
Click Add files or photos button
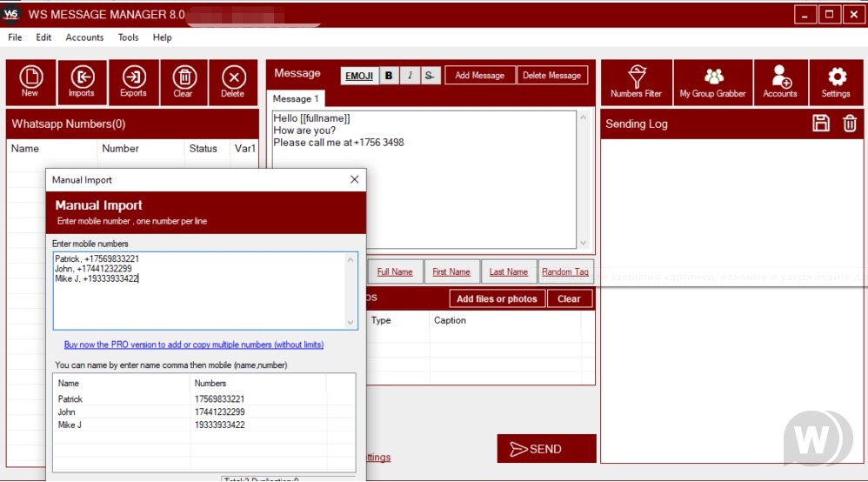[497, 298]
